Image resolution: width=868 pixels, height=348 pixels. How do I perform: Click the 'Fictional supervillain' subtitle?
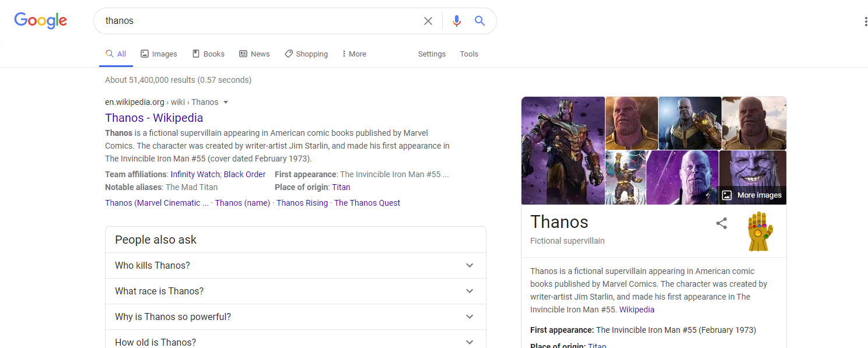point(568,241)
